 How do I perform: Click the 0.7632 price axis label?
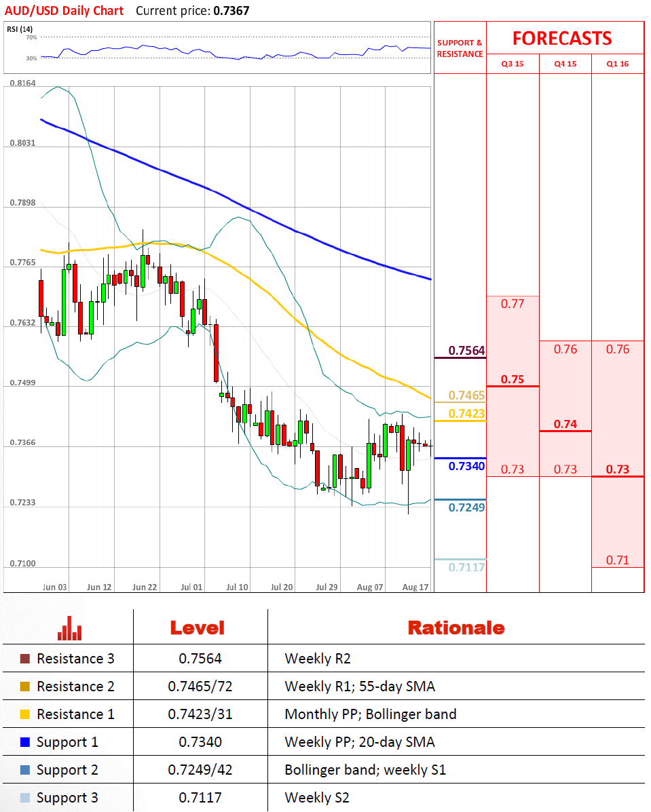tap(23, 323)
